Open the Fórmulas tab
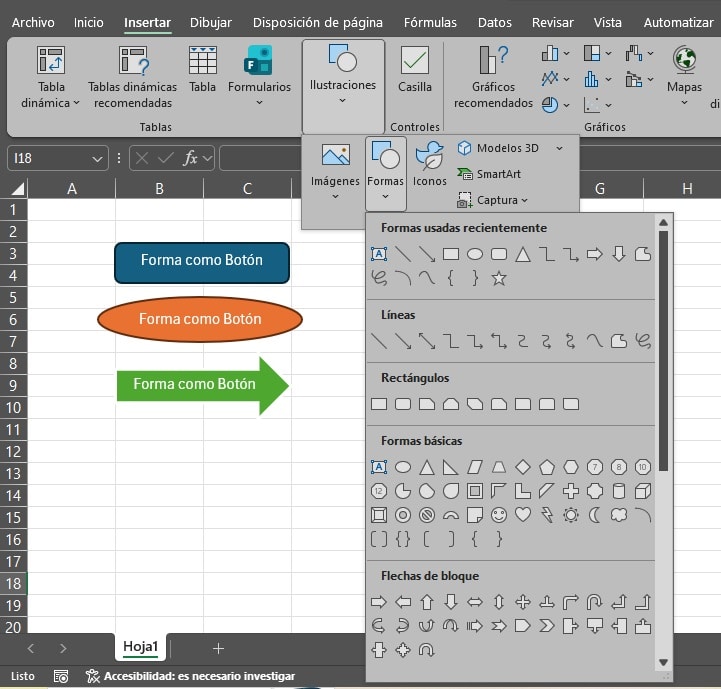 (430, 23)
